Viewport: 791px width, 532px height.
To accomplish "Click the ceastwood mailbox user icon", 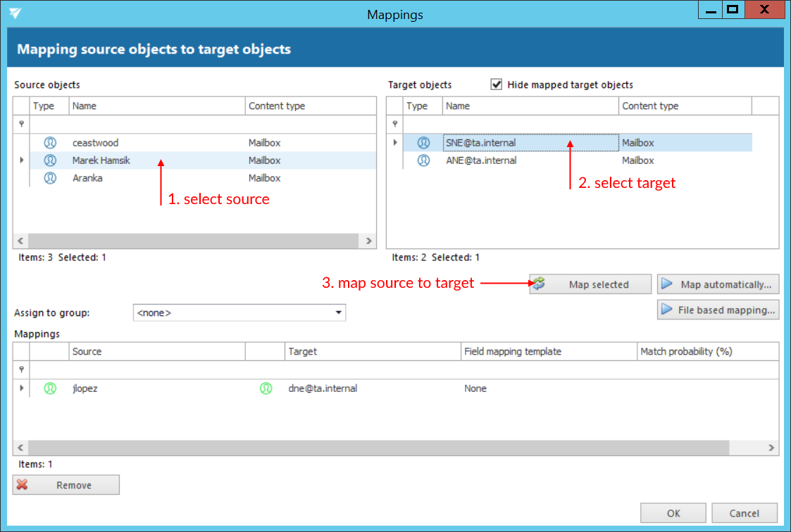I will point(50,142).
